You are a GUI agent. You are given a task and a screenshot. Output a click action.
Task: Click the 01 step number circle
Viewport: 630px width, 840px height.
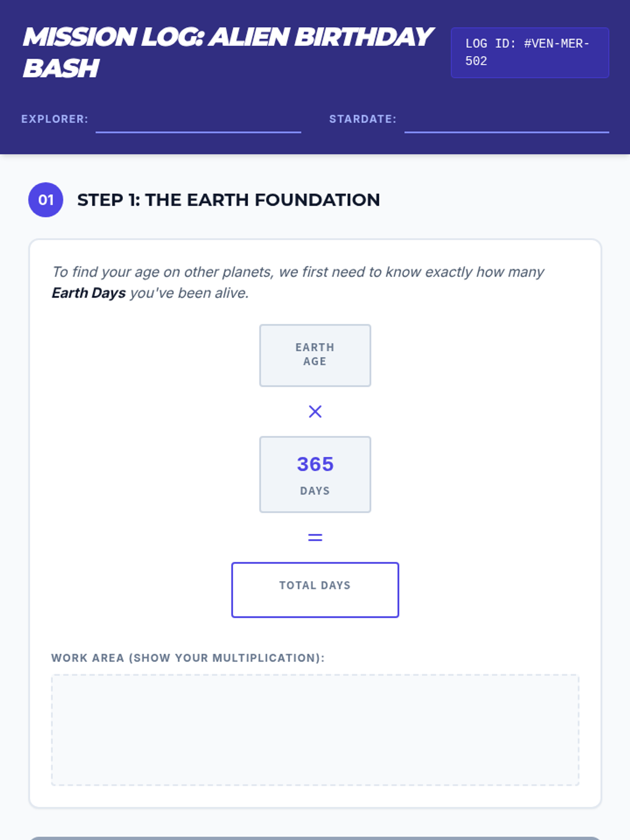click(x=46, y=199)
